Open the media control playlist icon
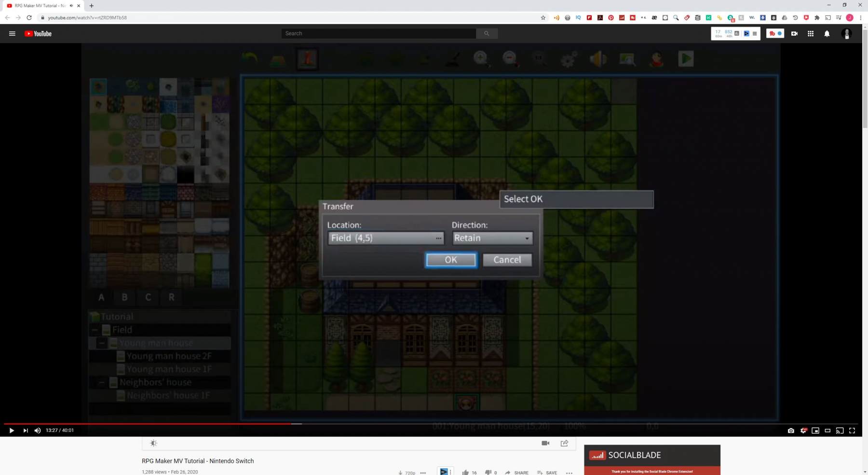 coord(839,18)
